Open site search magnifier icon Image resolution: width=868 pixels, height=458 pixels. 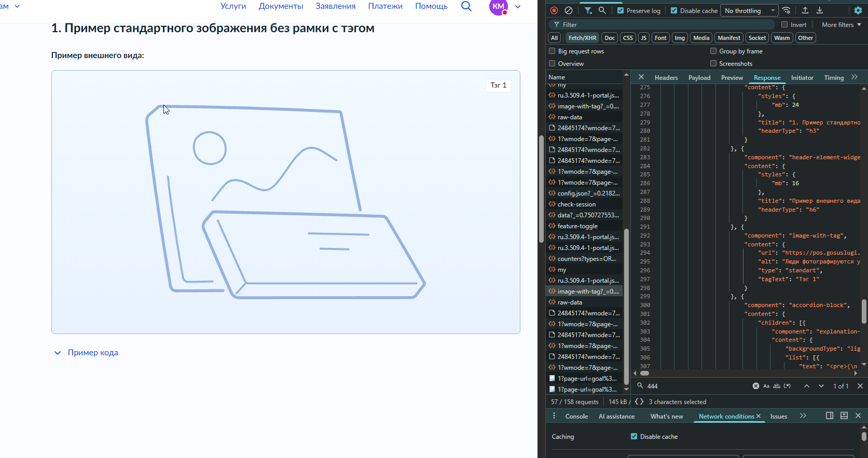[x=466, y=6]
